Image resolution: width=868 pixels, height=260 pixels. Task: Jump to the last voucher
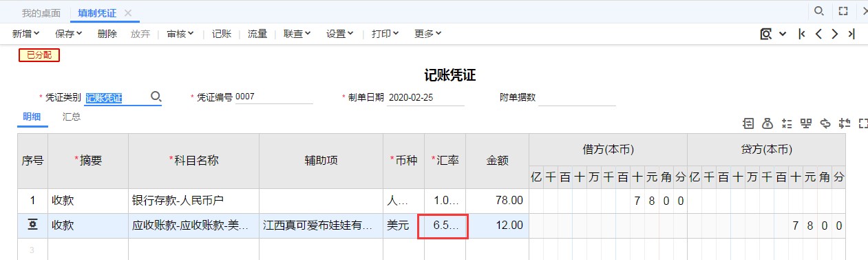tap(851, 34)
